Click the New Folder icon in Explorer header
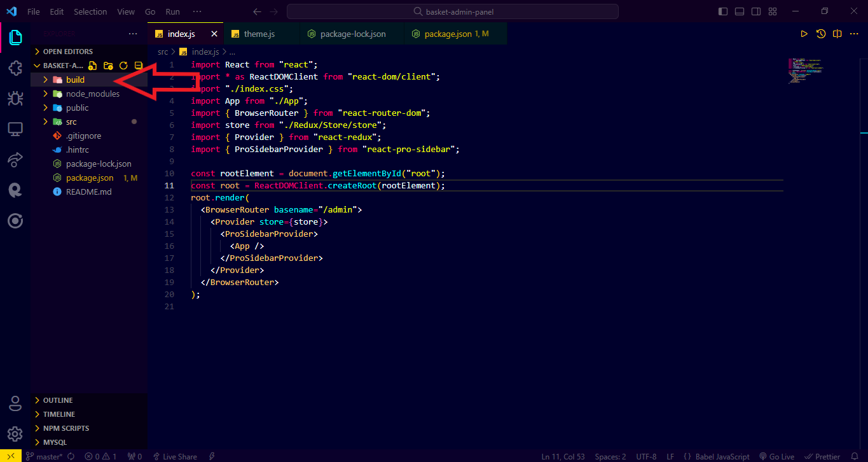This screenshot has height=462, width=868. [108, 66]
